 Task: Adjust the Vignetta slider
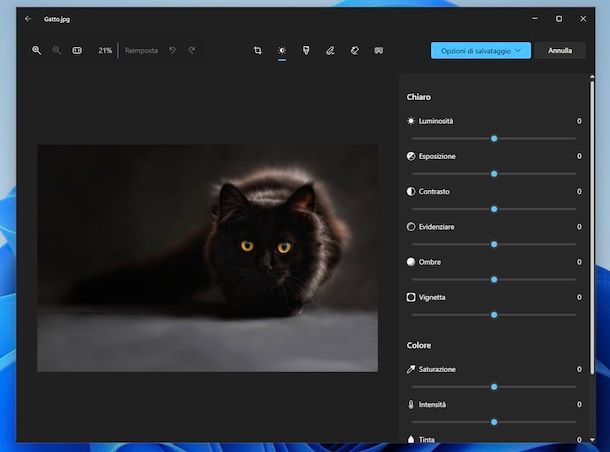[494, 315]
